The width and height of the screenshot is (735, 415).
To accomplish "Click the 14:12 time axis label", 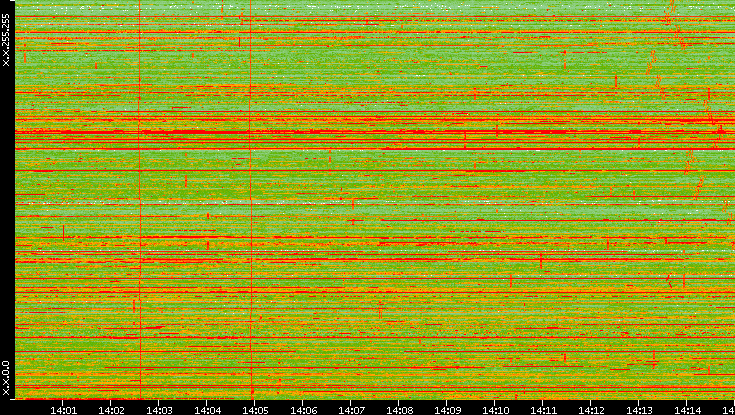I will coord(591,410).
